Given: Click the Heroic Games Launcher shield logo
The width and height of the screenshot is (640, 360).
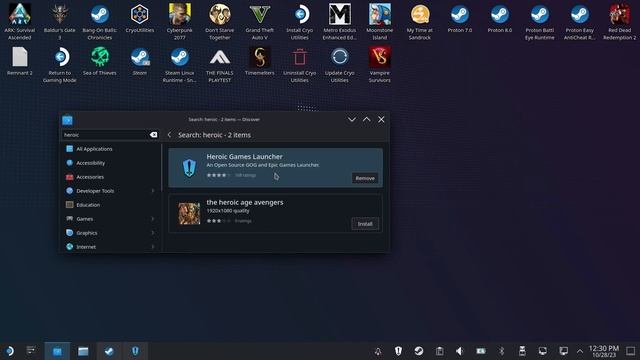Looking at the screenshot, I should [189, 167].
